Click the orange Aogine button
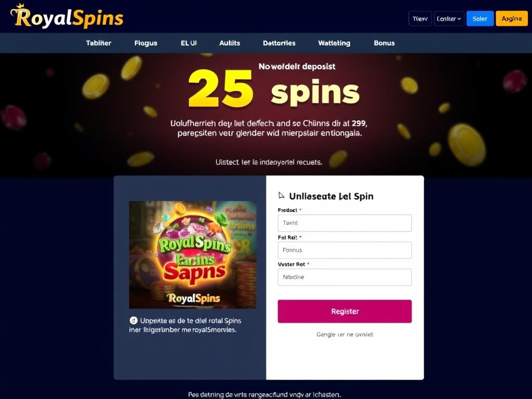Viewport: 532px width, 399px height. [512, 19]
